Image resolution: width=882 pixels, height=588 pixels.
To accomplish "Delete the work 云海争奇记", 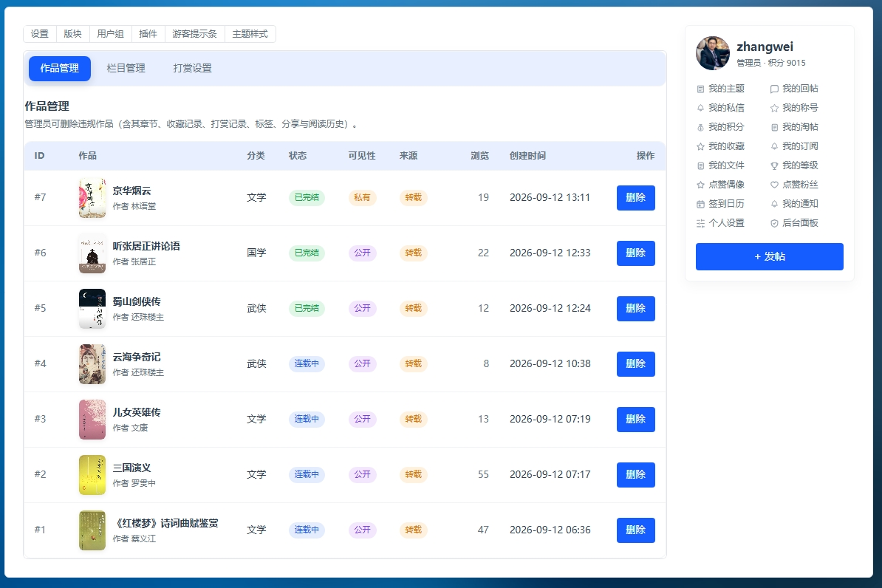I will (x=635, y=364).
